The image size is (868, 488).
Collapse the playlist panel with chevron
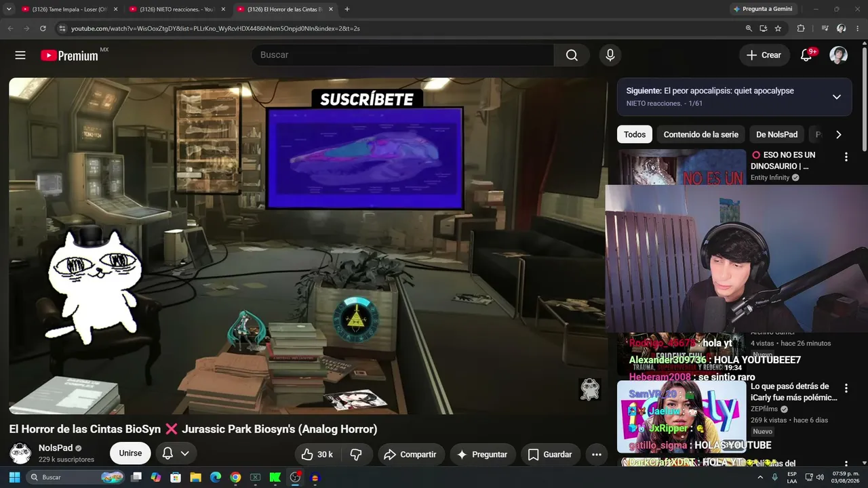click(837, 97)
